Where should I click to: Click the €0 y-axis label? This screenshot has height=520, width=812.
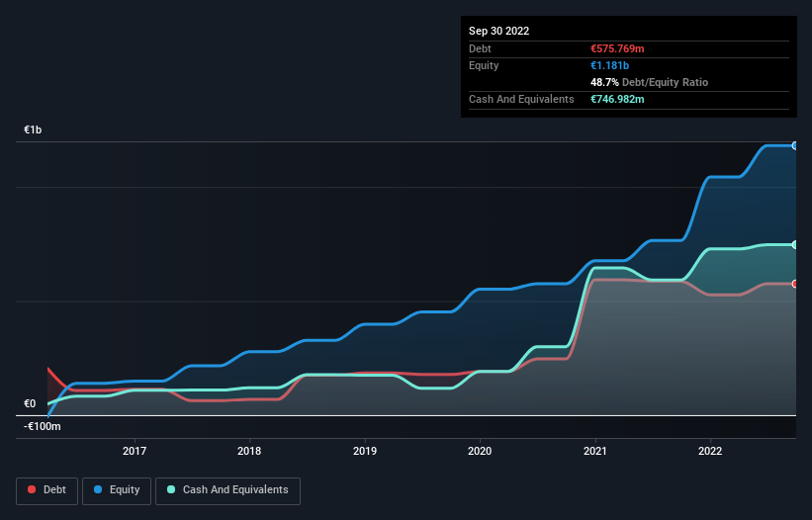tap(30, 403)
